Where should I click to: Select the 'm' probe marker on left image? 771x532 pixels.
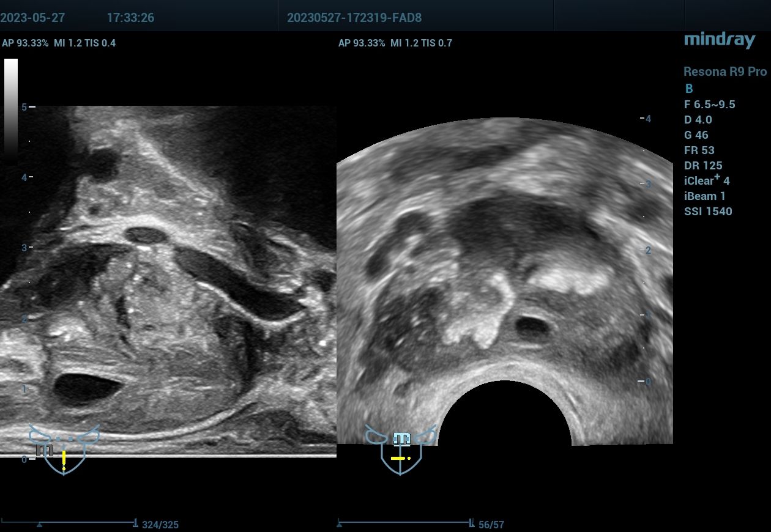45,451
